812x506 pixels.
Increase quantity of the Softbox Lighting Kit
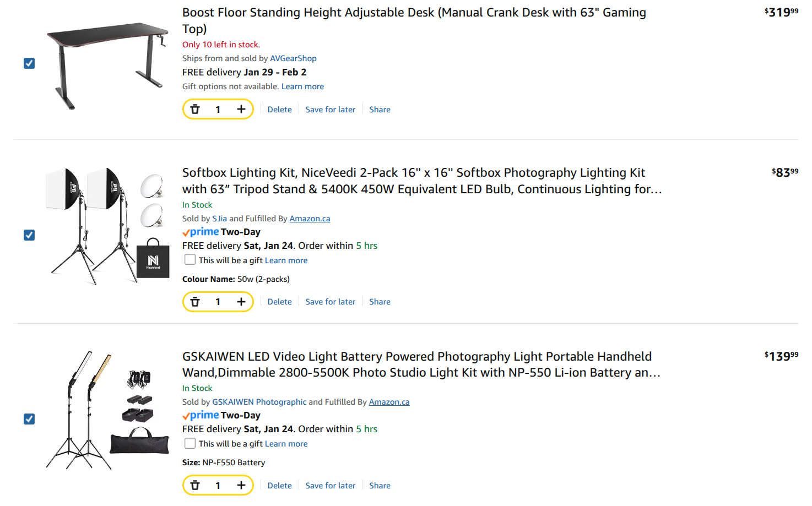pos(241,302)
